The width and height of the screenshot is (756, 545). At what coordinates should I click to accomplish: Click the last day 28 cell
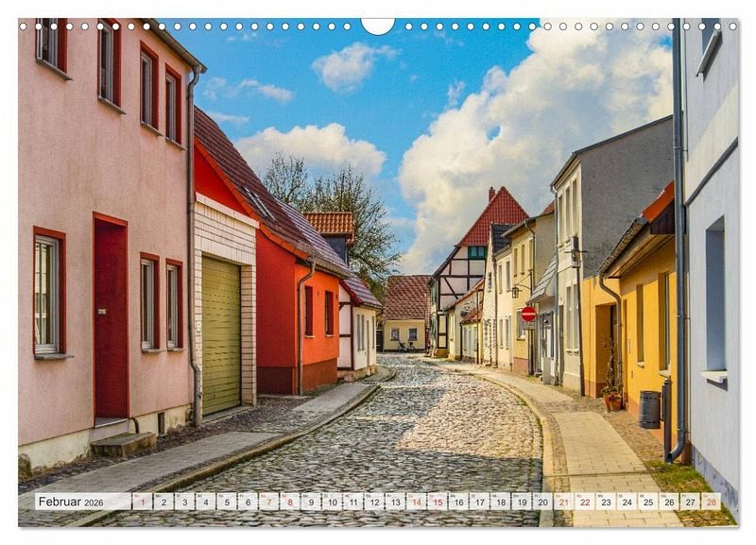tap(711, 502)
